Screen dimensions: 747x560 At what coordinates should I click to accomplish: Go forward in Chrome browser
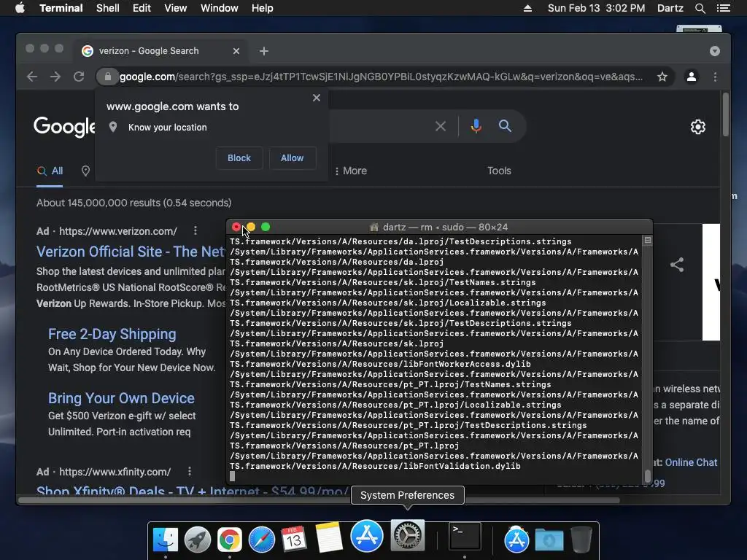tap(55, 77)
